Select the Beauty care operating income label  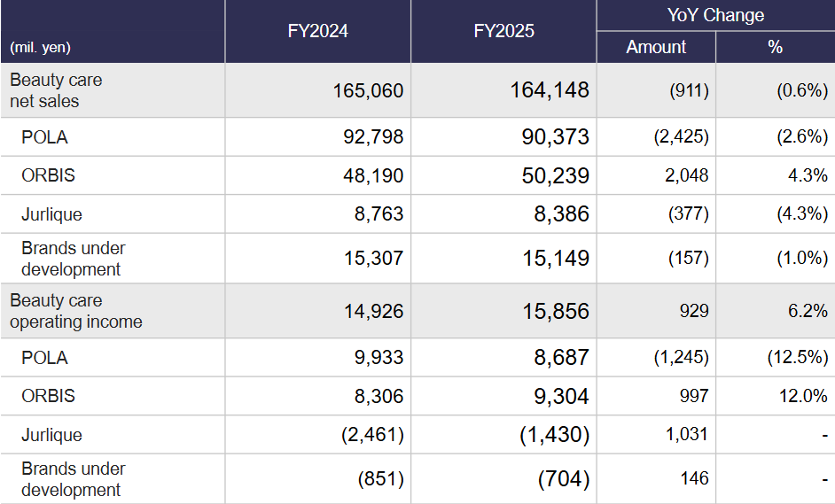pyautogui.click(x=76, y=311)
